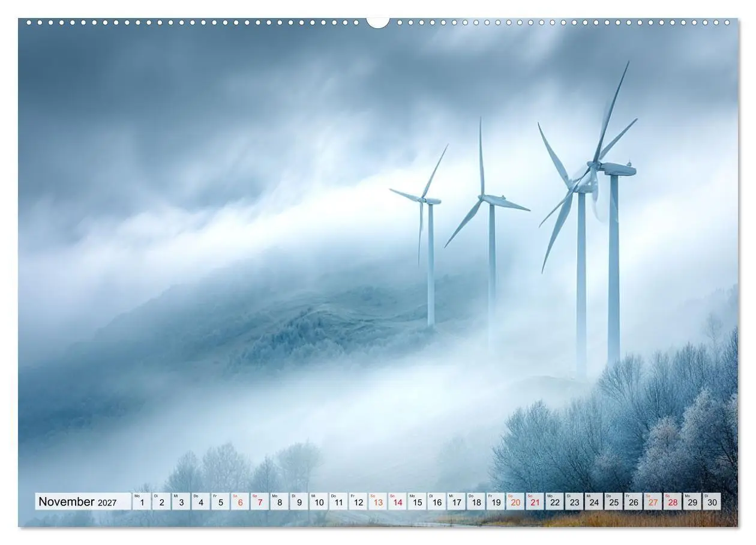The height and width of the screenshot is (545, 756).
Task: Select day 19 in the calendar strip
Action: [x=496, y=502]
